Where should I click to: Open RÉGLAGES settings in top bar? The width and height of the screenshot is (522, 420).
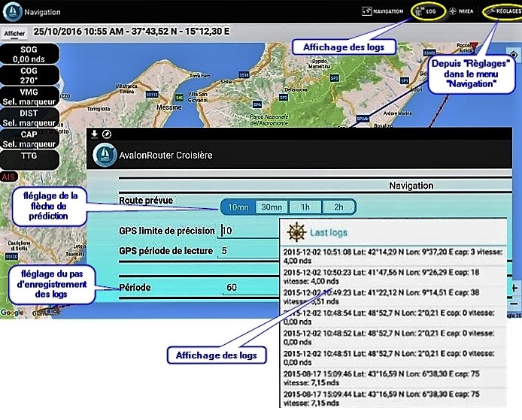click(x=502, y=12)
